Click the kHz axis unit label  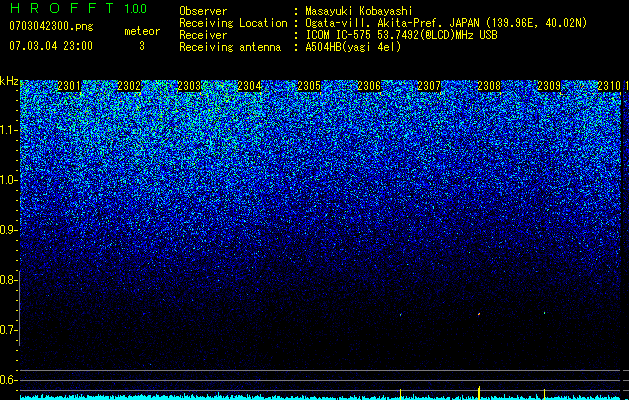9,81
